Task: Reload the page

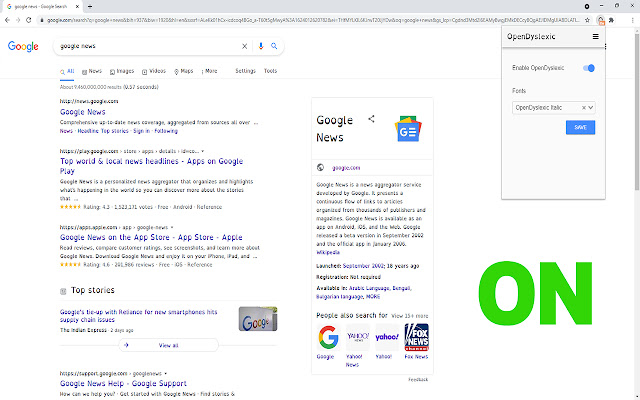Action: point(31,19)
